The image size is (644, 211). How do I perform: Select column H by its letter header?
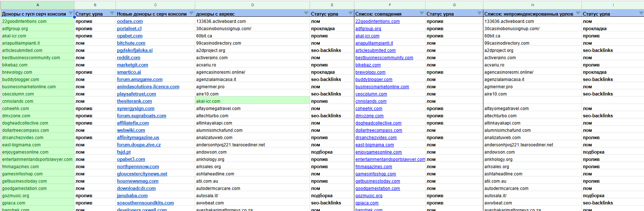tap(532, 5)
